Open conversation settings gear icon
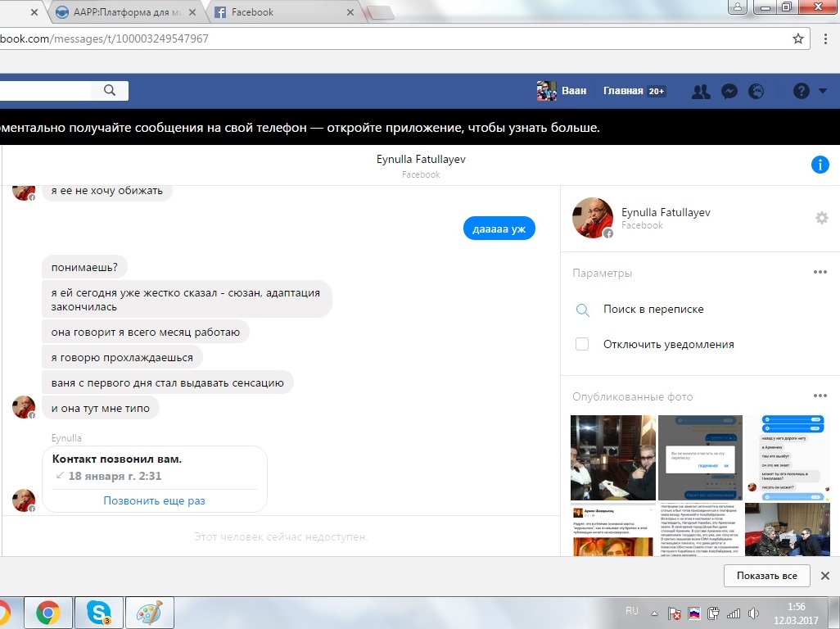This screenshot has height=629, width=840. [x=821, y=218]
